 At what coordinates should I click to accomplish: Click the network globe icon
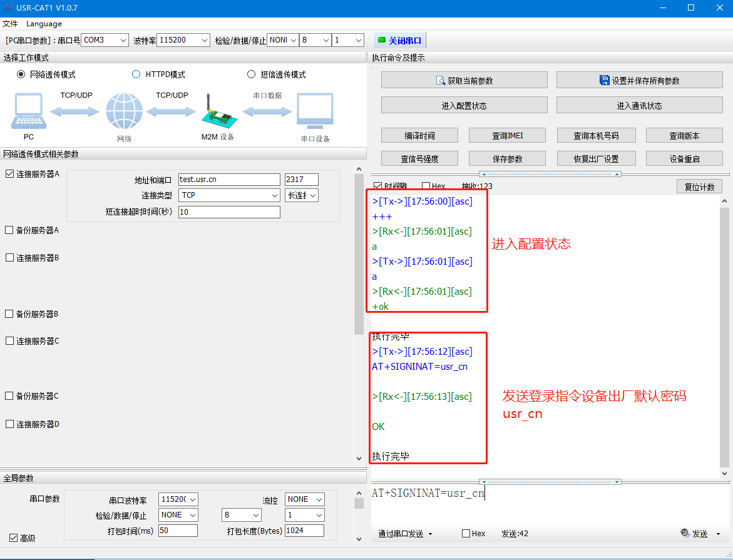coord(124,111)
